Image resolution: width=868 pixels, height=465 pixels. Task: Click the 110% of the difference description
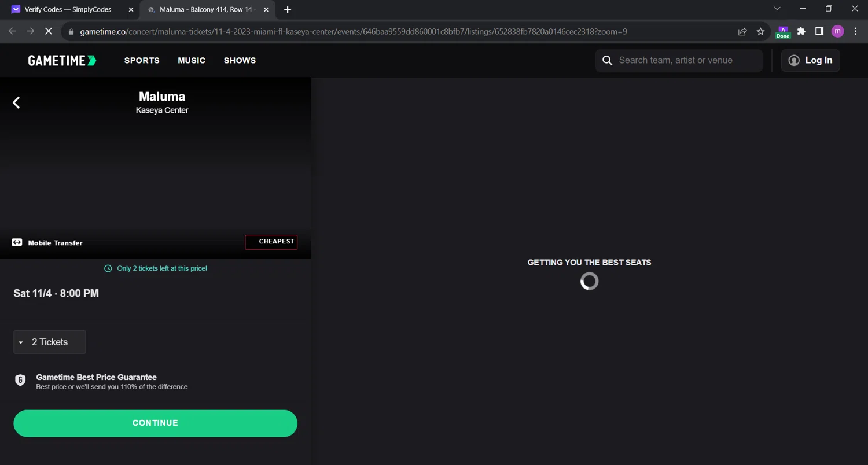112,387
